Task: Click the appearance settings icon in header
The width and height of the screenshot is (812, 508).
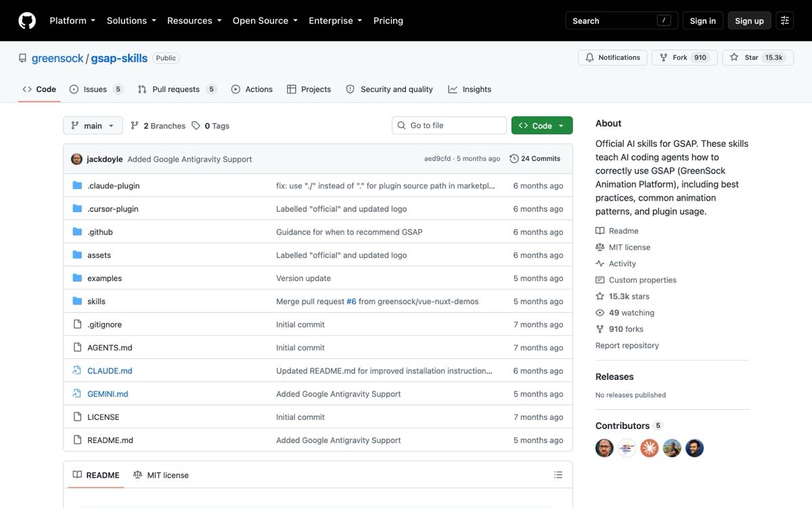Action: pyautogui.click(x=785, y=20)
